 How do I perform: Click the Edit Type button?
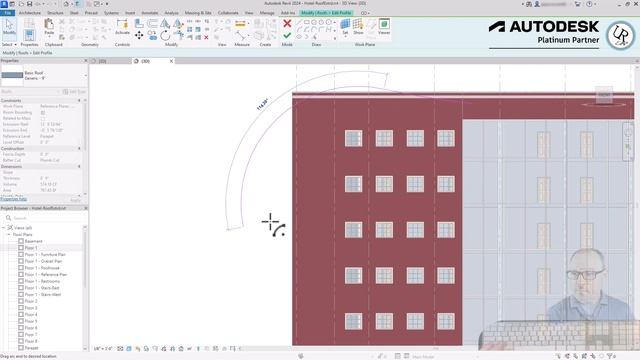74,92
